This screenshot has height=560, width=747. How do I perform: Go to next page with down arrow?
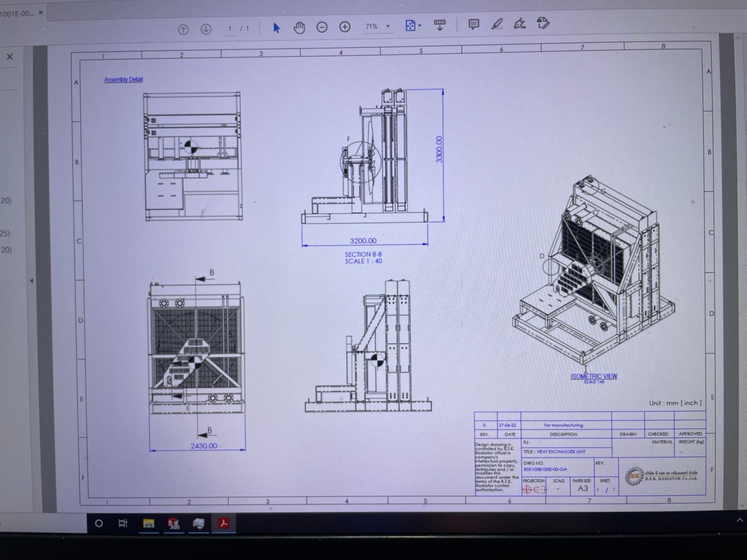tap(206, 29)
